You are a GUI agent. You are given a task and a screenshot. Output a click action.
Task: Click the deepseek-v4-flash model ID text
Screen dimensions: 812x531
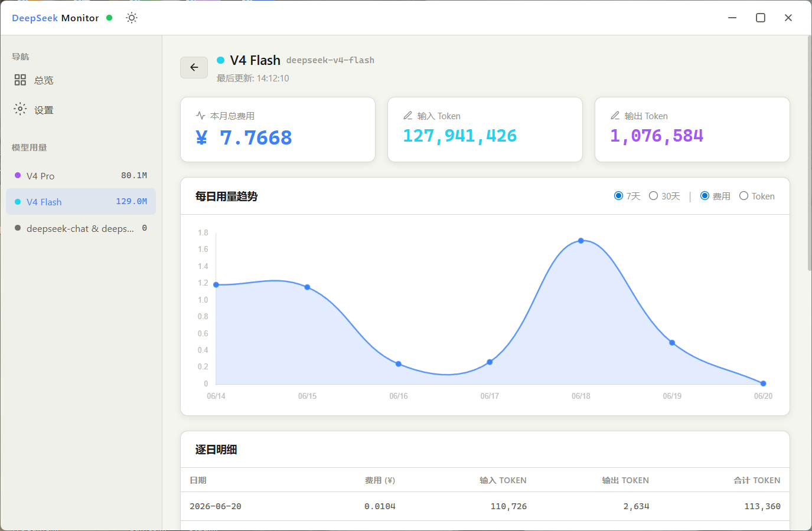click(330, 60)
